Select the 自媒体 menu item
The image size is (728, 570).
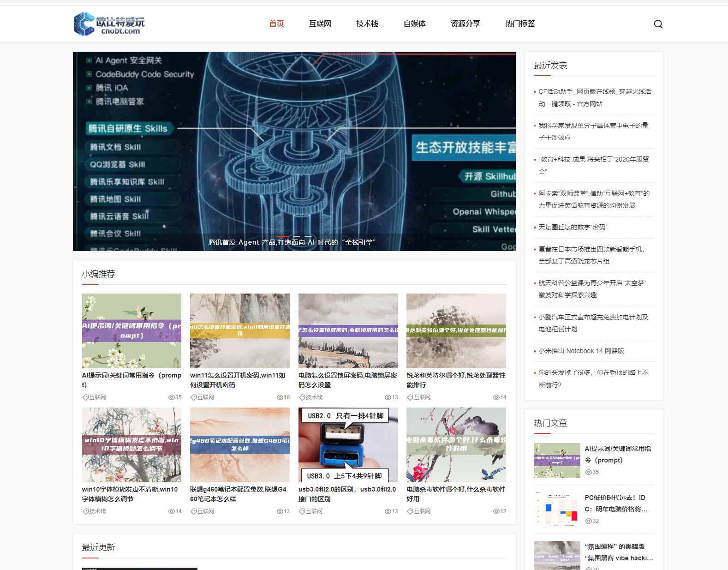tap(415, 24)
